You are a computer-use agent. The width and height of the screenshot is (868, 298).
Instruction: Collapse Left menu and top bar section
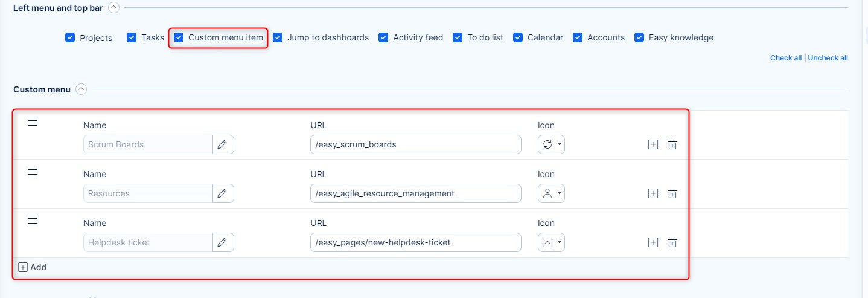pyautogui.click(x=113, y=8)
